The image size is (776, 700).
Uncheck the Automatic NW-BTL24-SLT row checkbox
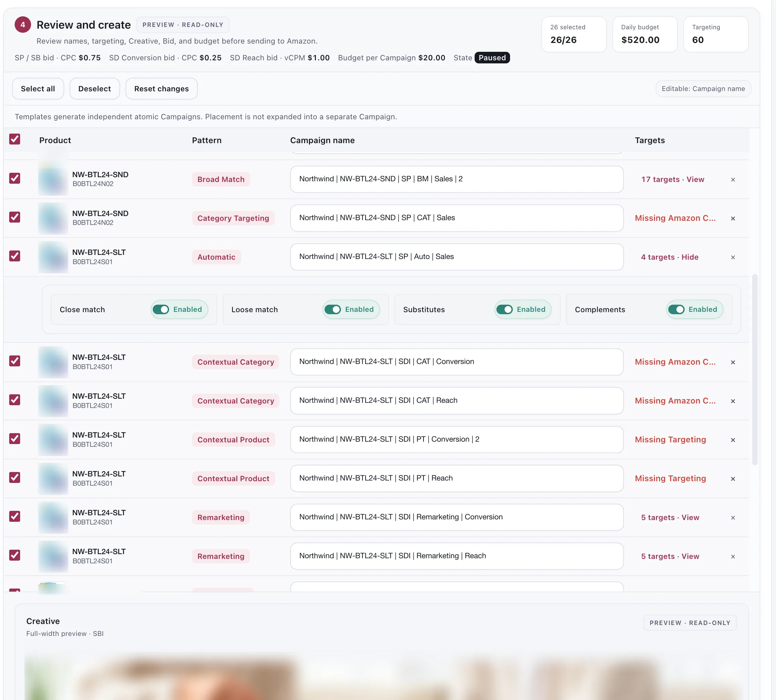[x=15, y=256]
